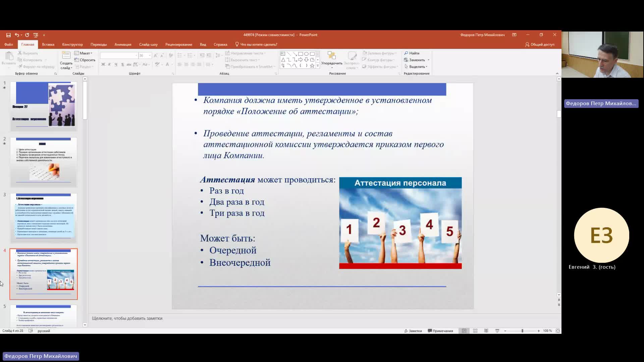Viewport: 644px width, 362px height.
Task: Open the Файл menu
Action: click(x=9, y=44)
